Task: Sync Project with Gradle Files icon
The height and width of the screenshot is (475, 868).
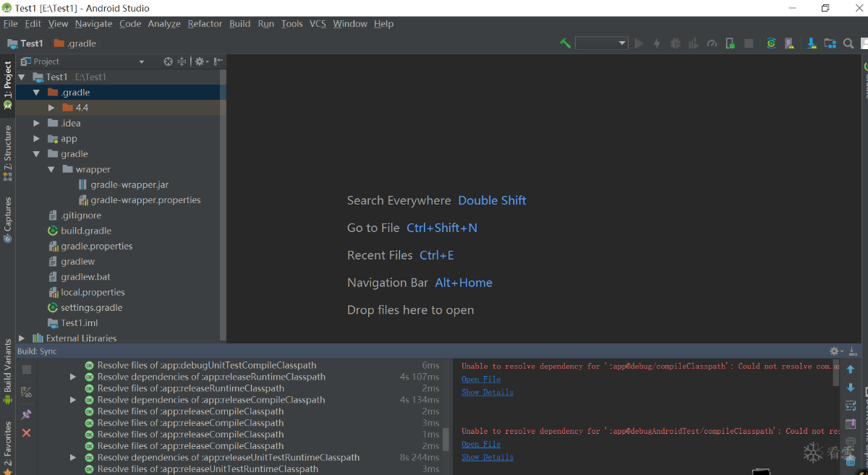Action: [771, 43]
